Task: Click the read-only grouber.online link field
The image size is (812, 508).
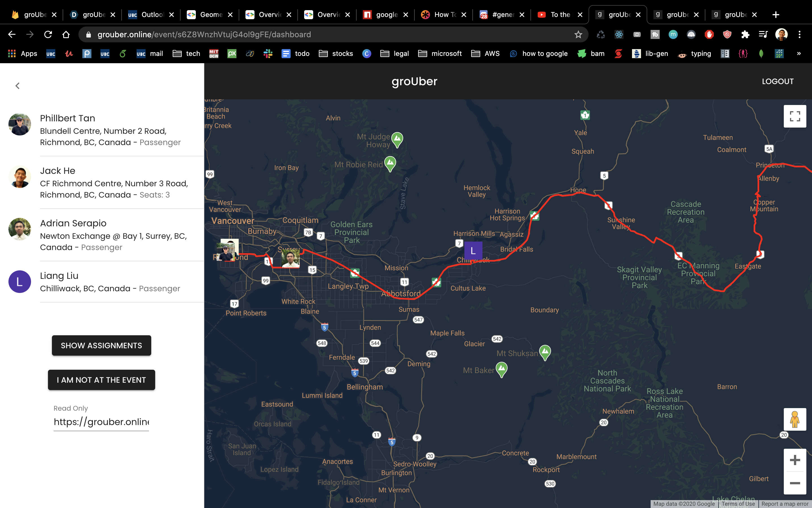Action: 101,422
